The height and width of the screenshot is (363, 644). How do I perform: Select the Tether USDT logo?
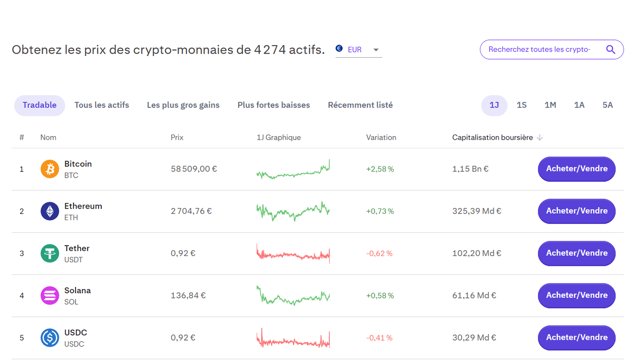(x=50, y=253)
